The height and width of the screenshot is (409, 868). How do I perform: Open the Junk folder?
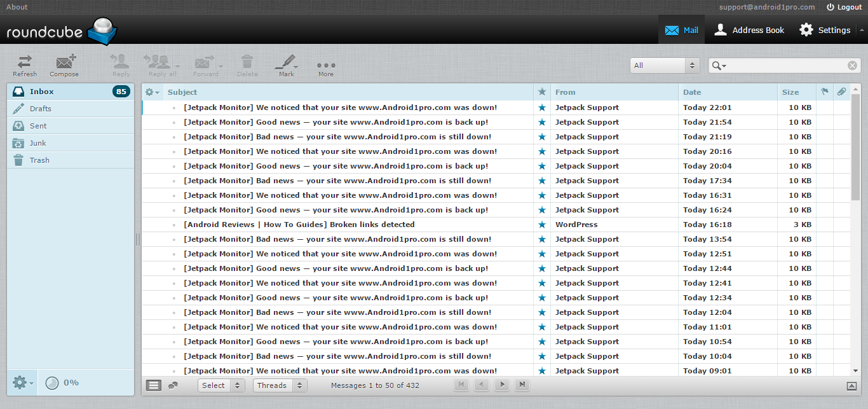click(71, 143)
